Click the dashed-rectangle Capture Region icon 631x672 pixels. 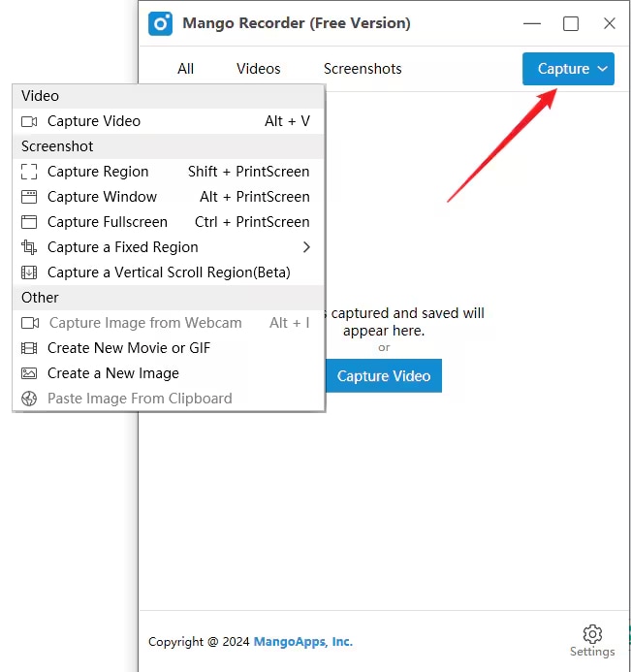click(29, 172)
